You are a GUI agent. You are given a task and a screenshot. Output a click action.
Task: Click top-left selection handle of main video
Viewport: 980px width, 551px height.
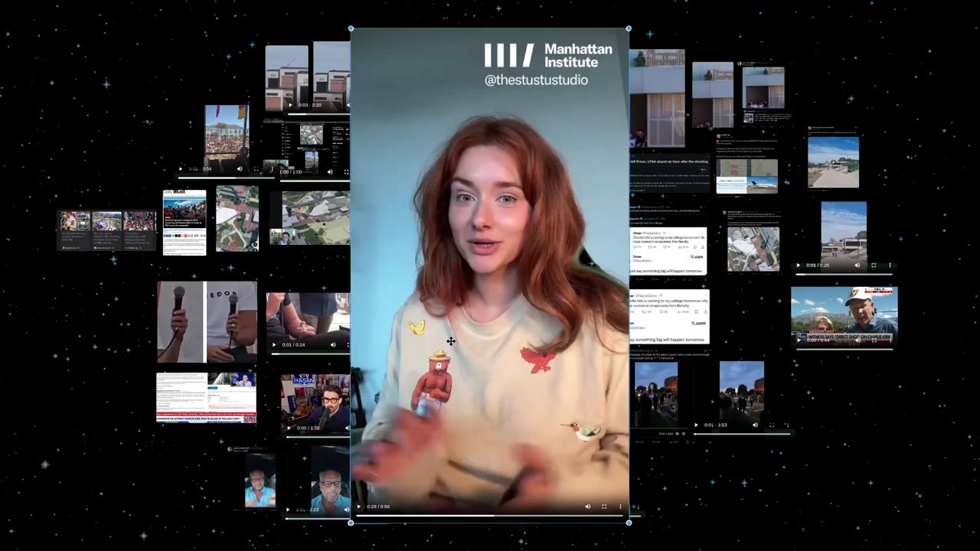351,28
